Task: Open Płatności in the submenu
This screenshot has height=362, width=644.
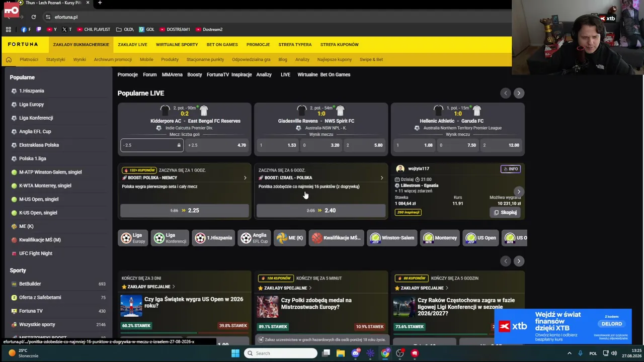Action: 29,59
